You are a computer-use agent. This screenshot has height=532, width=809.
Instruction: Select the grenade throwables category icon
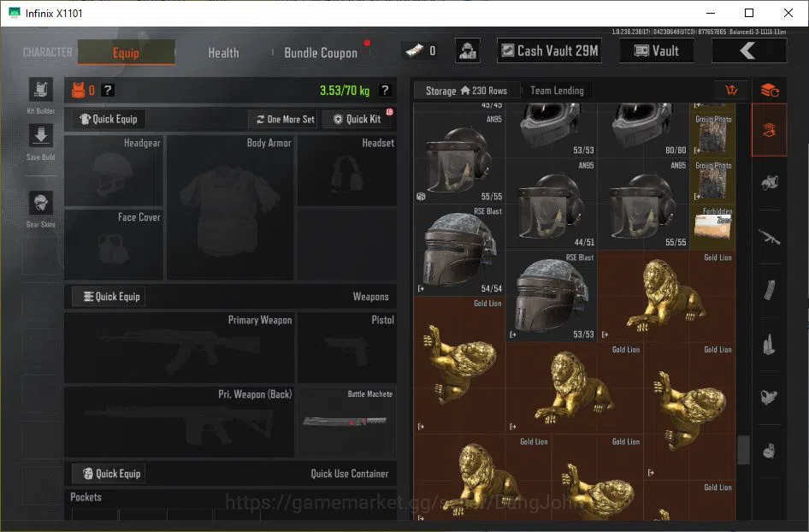click(769, 451)
